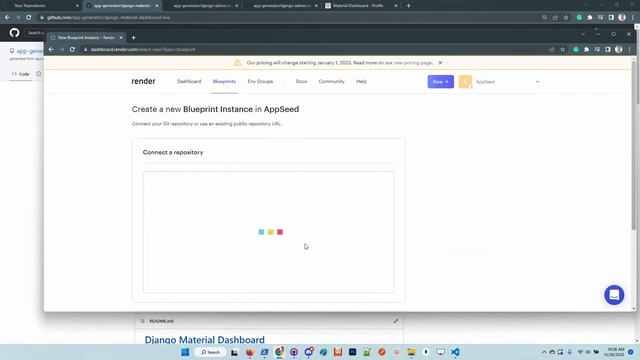Click the GitHub address bar URL
The image size is (640, 360).
(x=108, y=18)
